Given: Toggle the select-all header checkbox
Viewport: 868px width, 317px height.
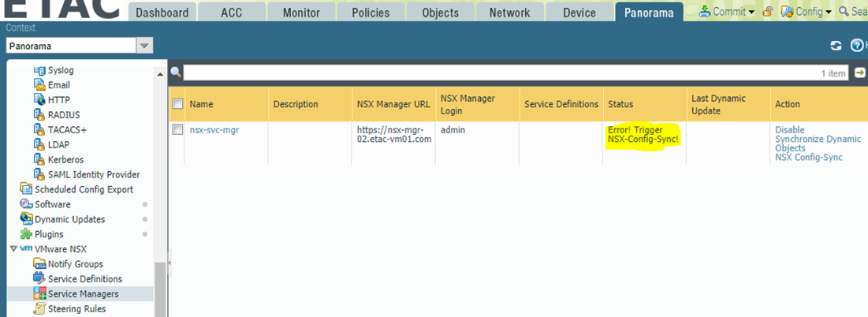Looking at the screenshot, I should click(x=178, y=104).
